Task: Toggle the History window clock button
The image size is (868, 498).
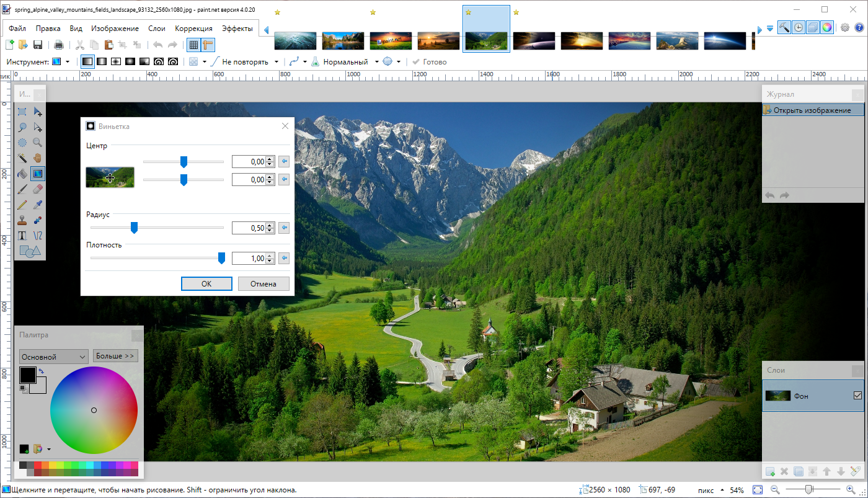Action: click(x=799, y=27)
